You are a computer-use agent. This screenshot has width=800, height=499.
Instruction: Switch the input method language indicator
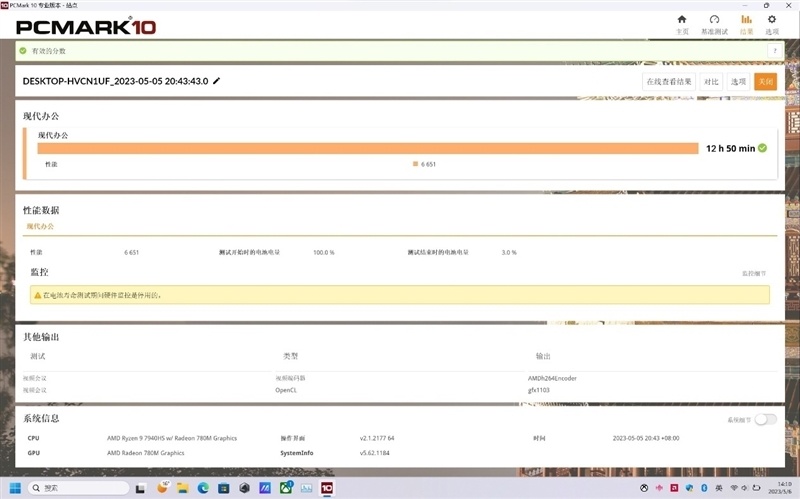pyautogui.click(x=719, y=488)
